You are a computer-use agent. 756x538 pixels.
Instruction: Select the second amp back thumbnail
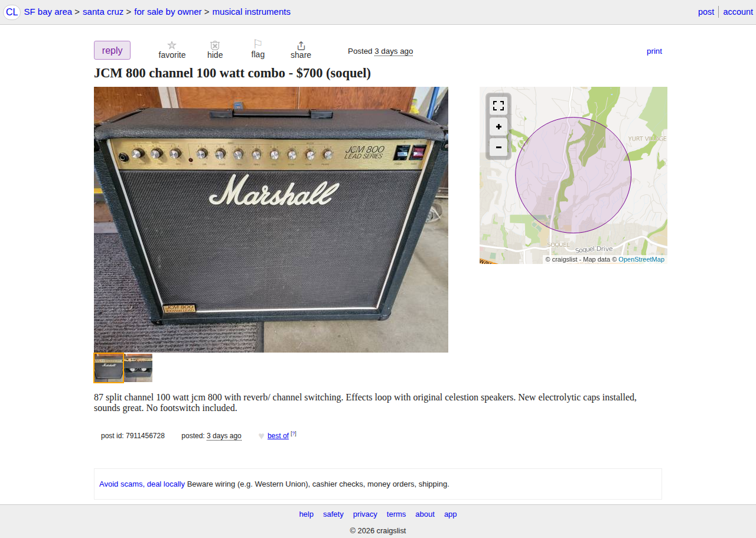tap(138, 368)
